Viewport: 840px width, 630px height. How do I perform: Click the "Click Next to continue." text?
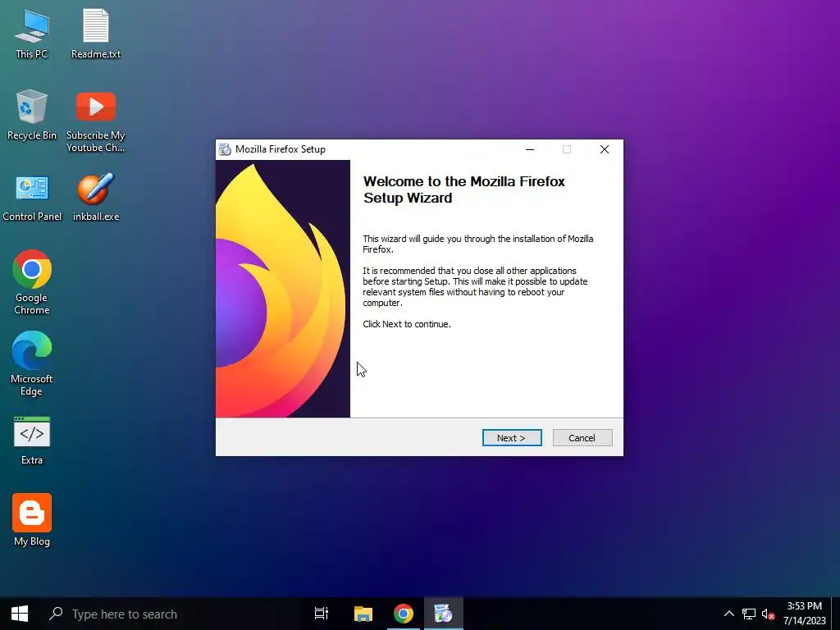[x=407, y=324]
